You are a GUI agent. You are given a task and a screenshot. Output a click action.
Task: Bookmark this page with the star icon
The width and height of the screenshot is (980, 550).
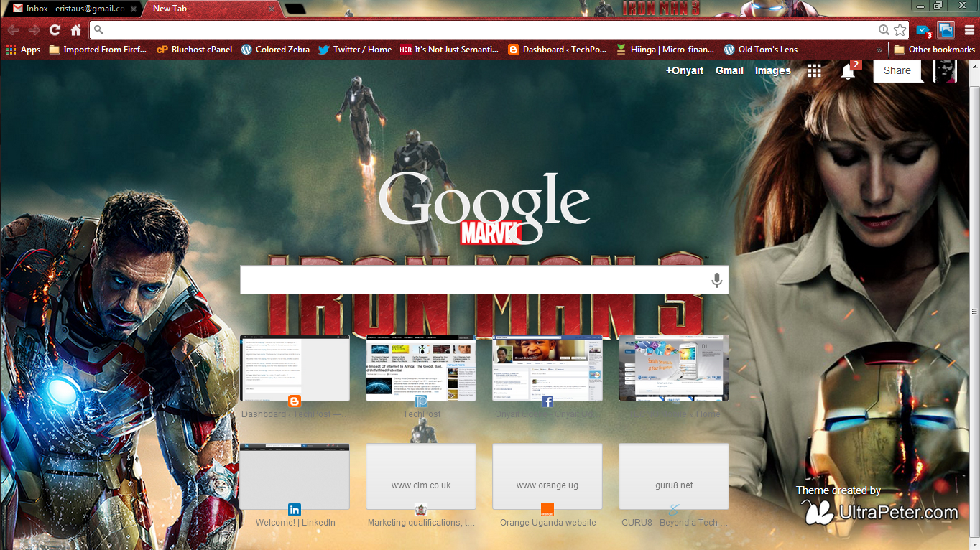click(900, 30)
